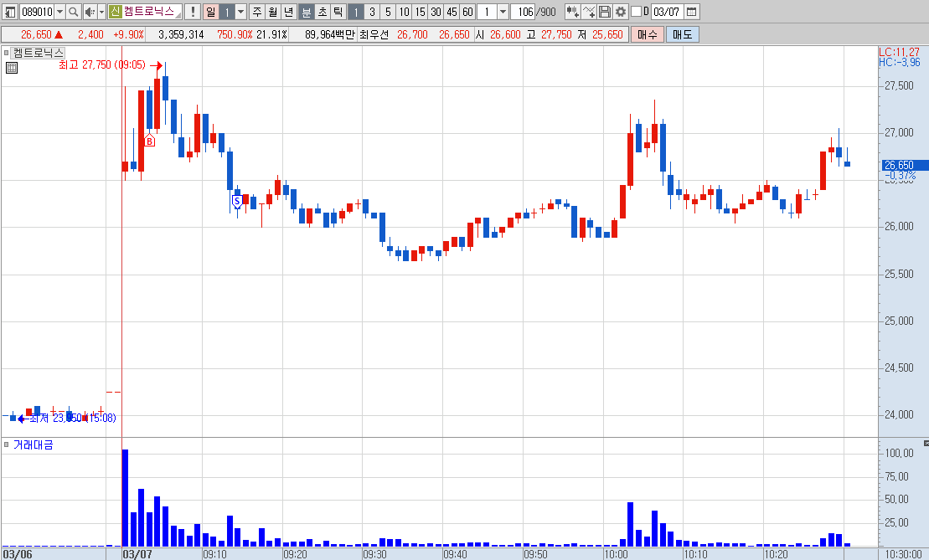The width and height of the screenshot is (929, 560).
Task: Expand the speaker options dropdown arrow
Action: pos(101,12)
